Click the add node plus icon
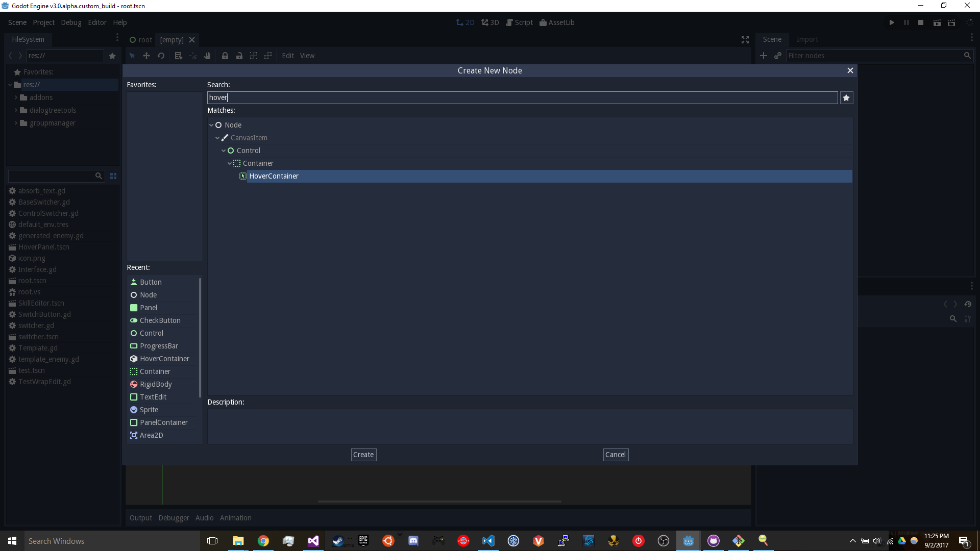Screen dimensions: 980x551 pos(763,56)
